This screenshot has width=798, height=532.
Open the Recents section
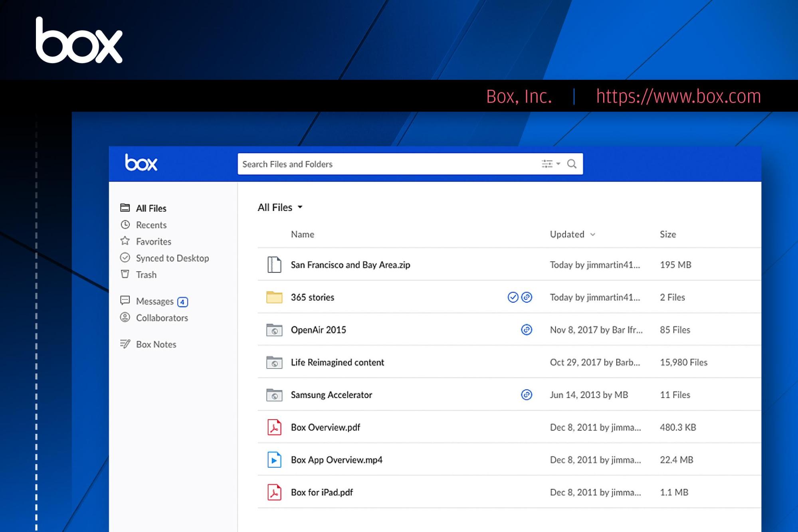pyautogui.click(x=151, y=224)
